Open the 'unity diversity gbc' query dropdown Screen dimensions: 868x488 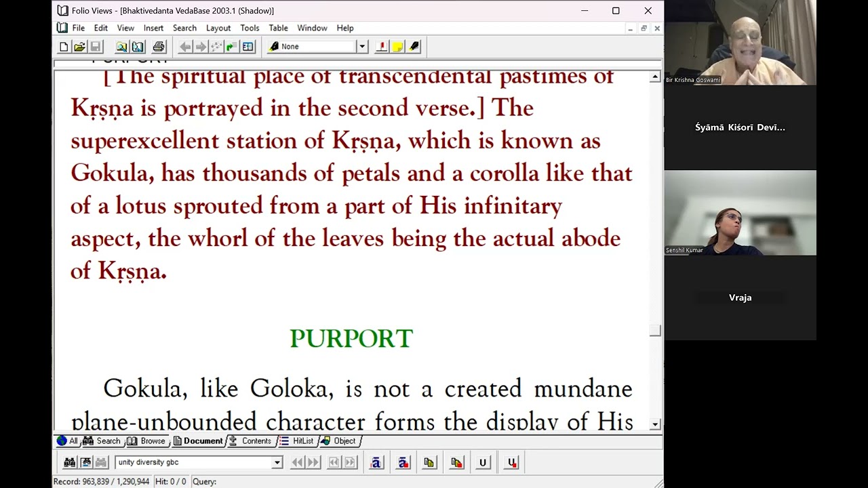[x=277, y=462]
